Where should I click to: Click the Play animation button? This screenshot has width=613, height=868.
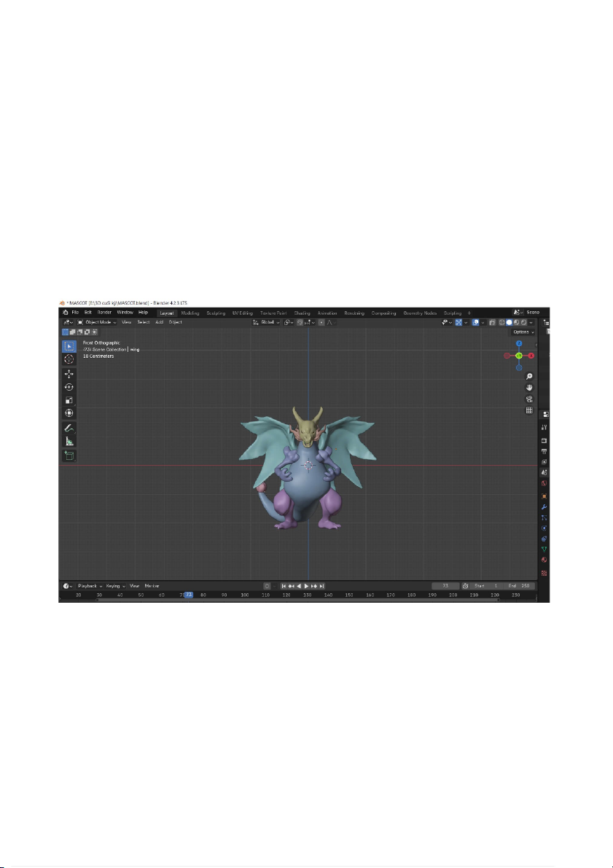(306, 586)
